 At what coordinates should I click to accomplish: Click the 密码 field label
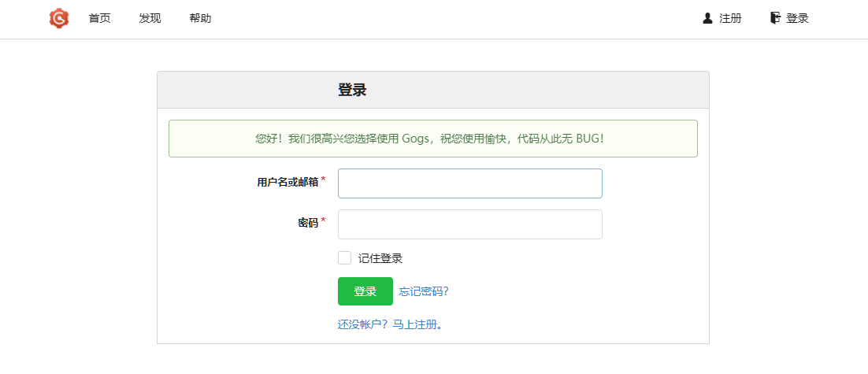point(308,223)
